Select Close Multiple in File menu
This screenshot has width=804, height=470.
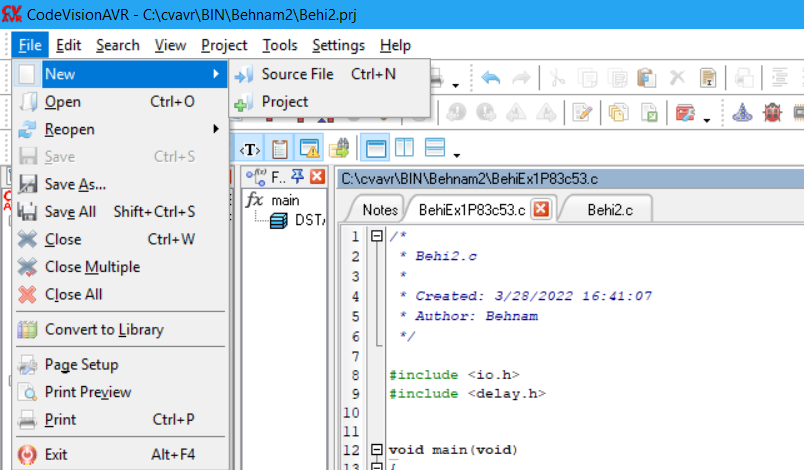click(120, 267)
